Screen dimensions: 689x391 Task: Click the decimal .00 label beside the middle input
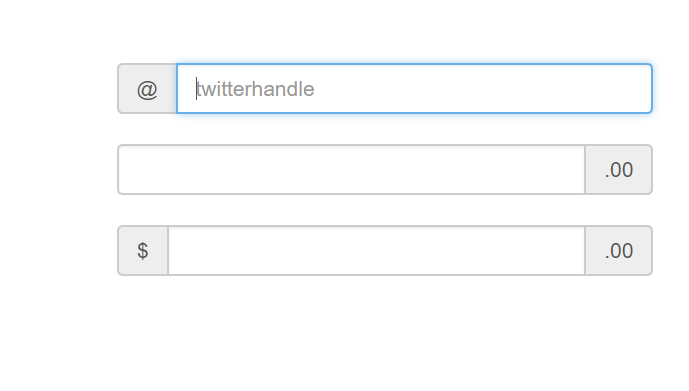click(619, 170)
